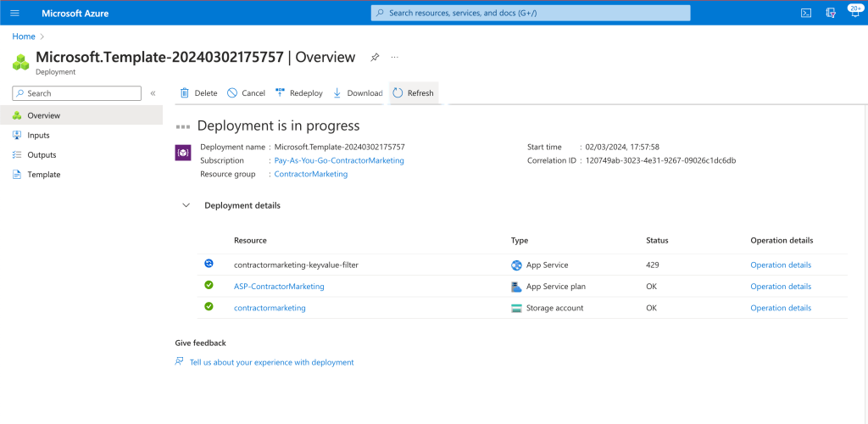Open notifications bell with 20+ badge

(854, 12)
